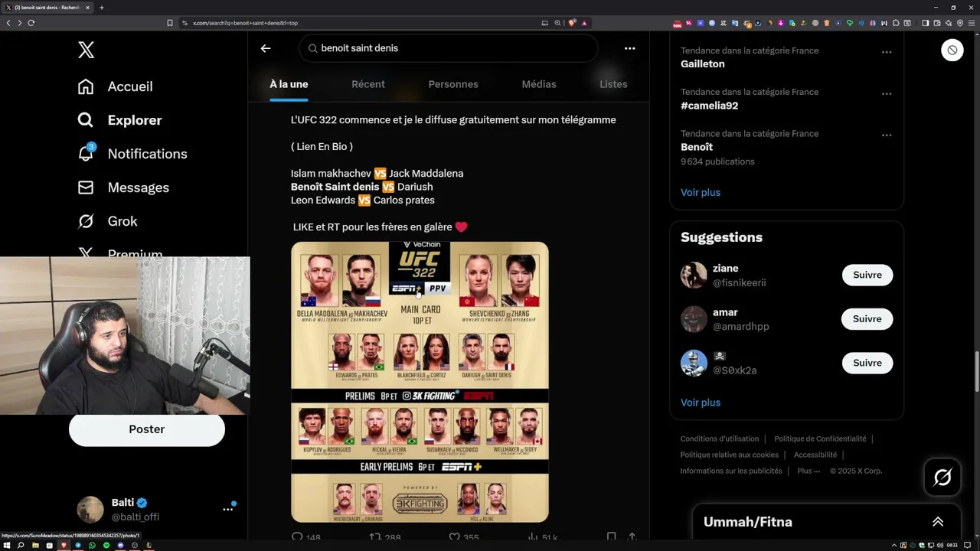980x551 pixels.
Task: Click Voir plus under trends
Action: 701,192
